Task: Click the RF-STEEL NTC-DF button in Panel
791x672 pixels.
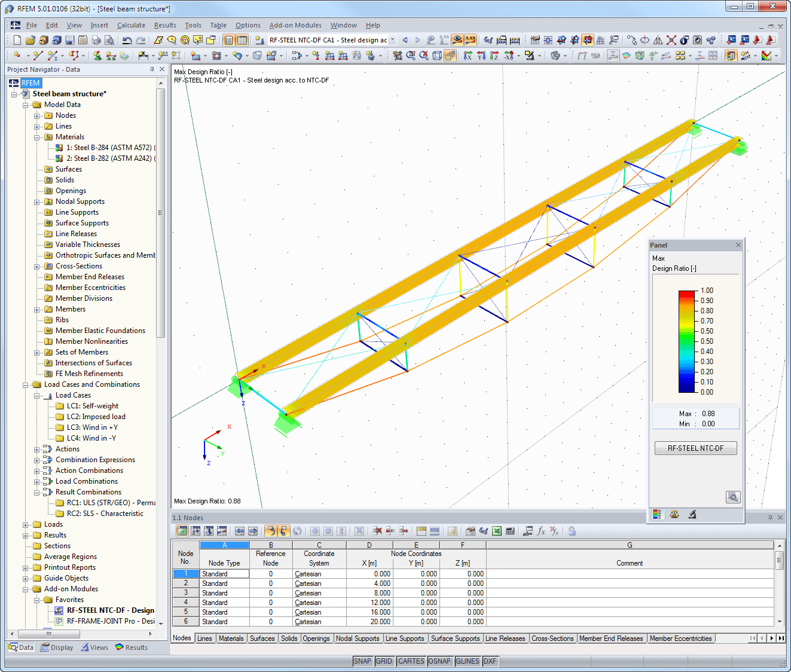Action: point(695,448)
